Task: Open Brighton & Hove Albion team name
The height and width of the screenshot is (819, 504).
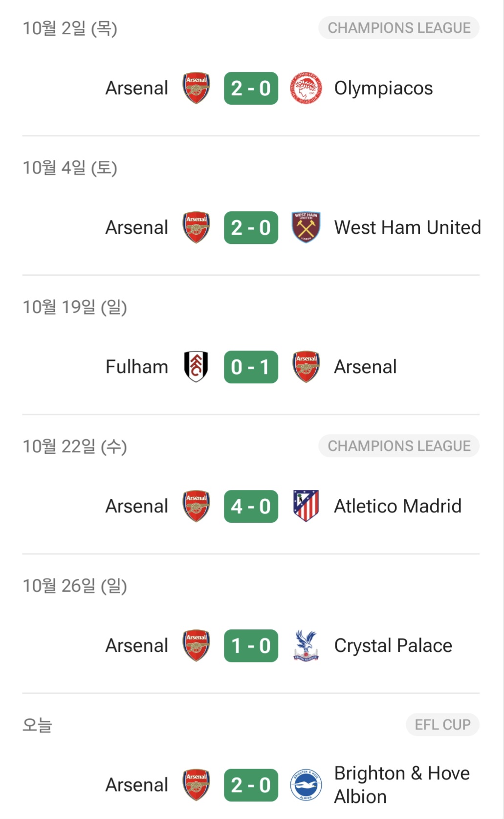Action: pos(401,785)
